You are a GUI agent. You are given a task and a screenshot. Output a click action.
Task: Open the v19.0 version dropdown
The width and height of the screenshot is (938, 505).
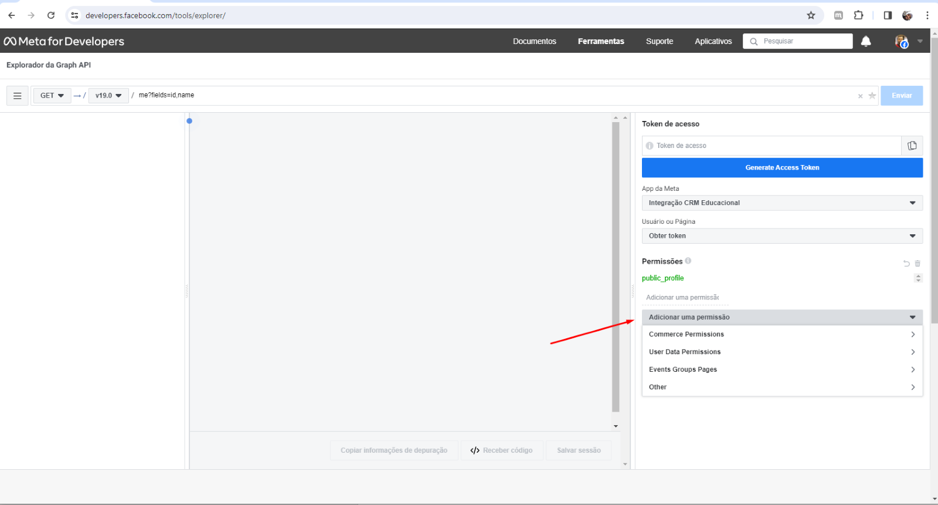(108, 96)
